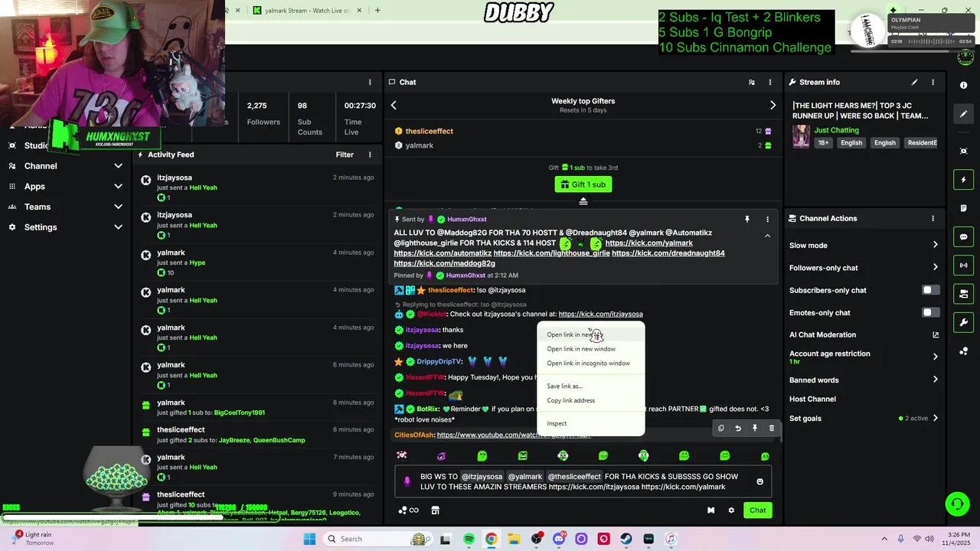
Task: Click the moderator badge icon near Chat button
Action: click(710, 510)
